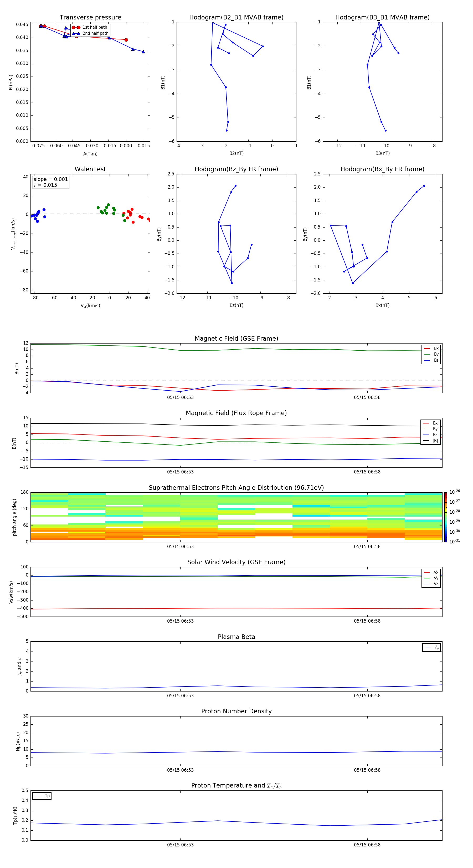The height and width of the screenshot is (868, 473).
Task: Click the 'B2(nT)' x-axis label
Action: point(236,153)
